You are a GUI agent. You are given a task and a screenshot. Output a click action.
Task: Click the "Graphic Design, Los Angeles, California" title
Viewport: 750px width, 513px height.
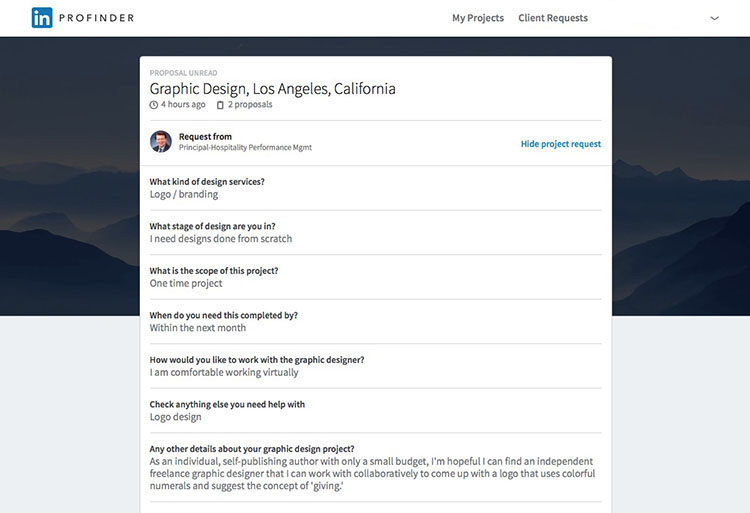pyautogui.click(x=272, y=88)
